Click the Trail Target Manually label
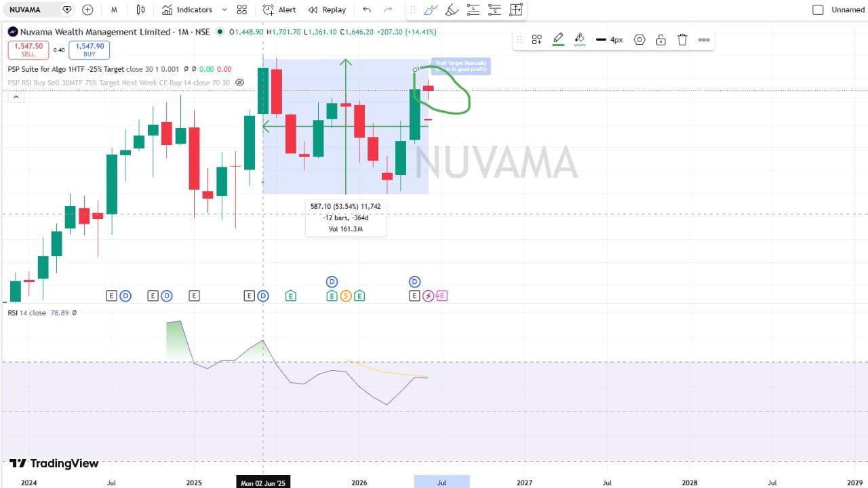 461,66
